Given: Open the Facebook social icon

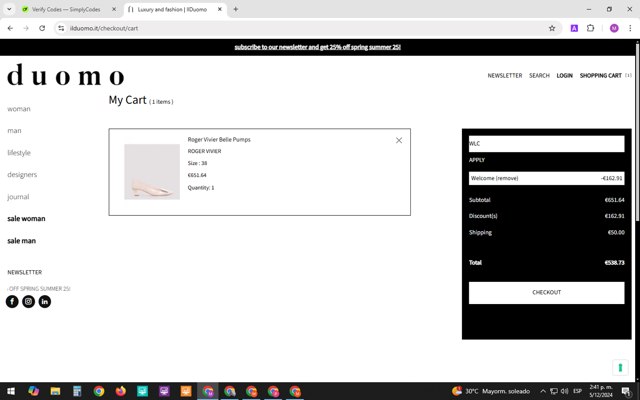Looking at the screenshot, I should click(12, 302).
